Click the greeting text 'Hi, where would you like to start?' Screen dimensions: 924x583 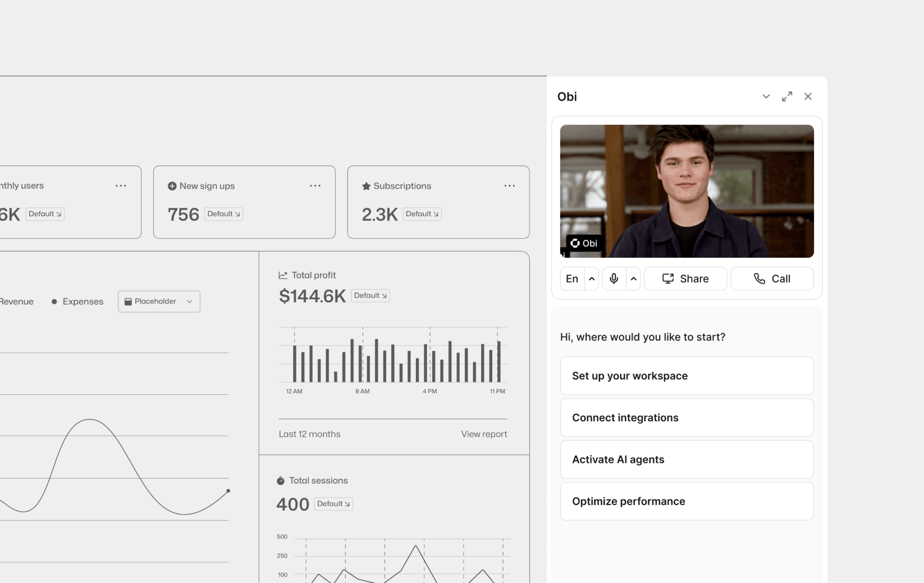[x=643, y=337]
